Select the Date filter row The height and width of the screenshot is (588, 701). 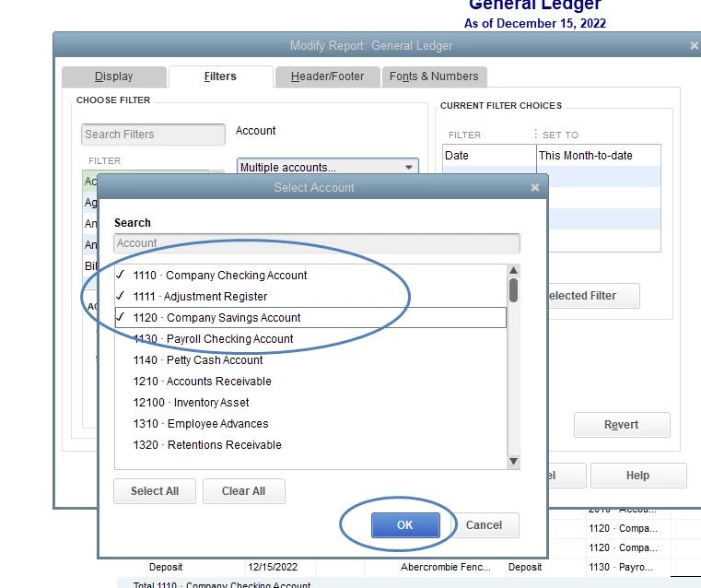(x=551, y=156)
